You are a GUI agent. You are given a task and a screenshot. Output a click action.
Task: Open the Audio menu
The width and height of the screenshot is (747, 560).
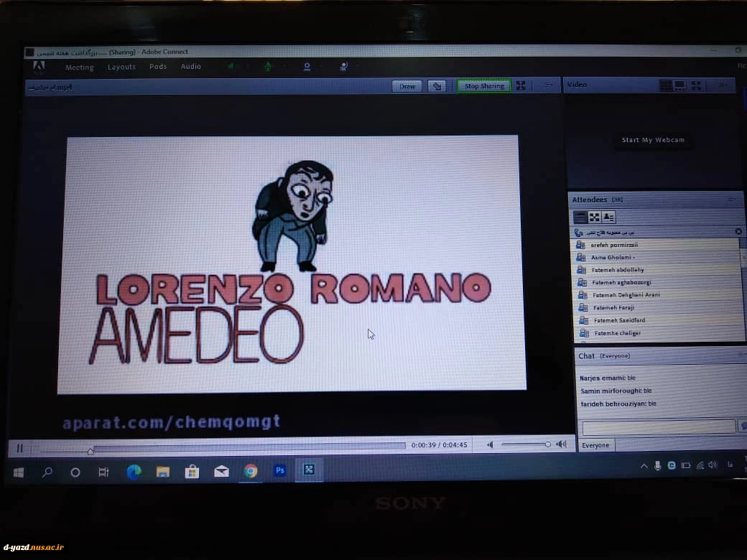coord(190,66)
